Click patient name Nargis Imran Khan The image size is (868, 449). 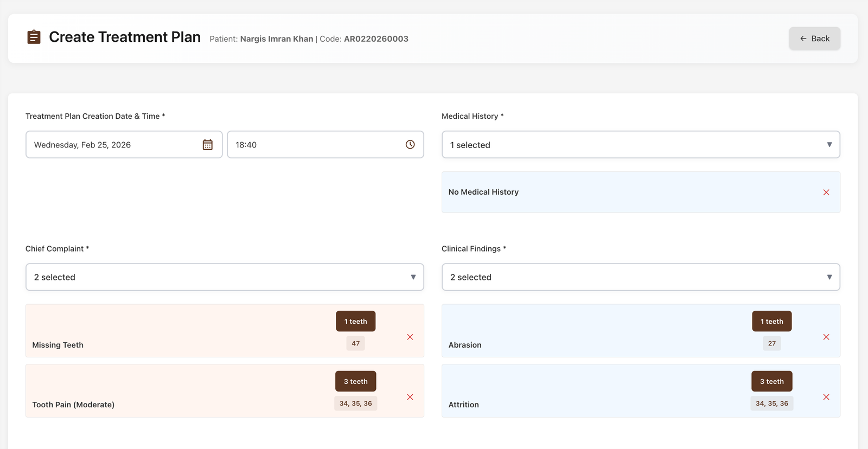tap(277, 39)
